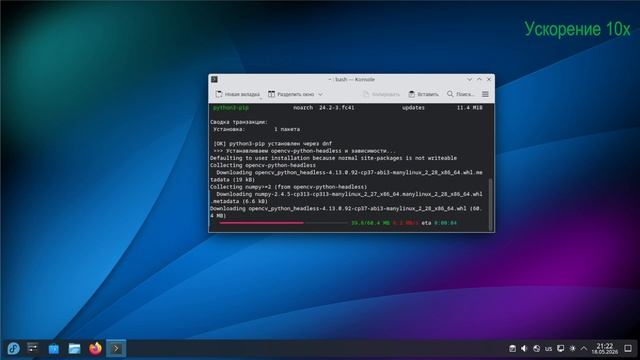Screen dimensions: 640x360
Task: Click the 'Collecting numpy>=2' line
Action: tap(289, 187)
